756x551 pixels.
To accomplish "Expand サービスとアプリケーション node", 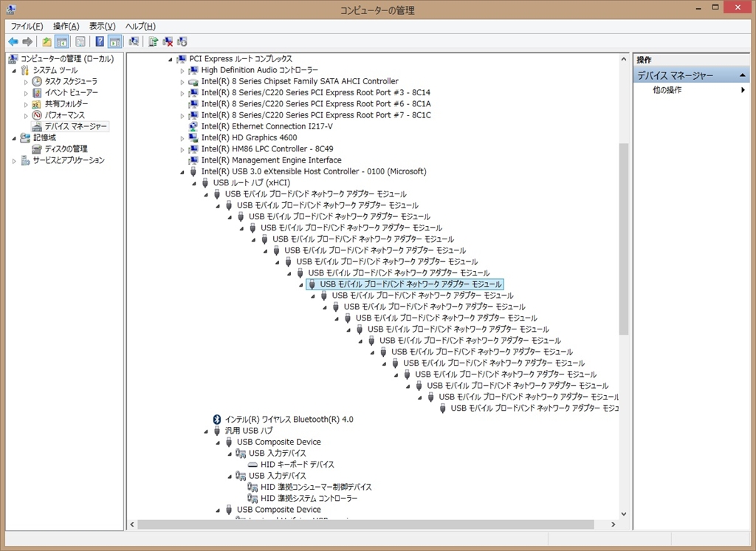I will (14, 161).
